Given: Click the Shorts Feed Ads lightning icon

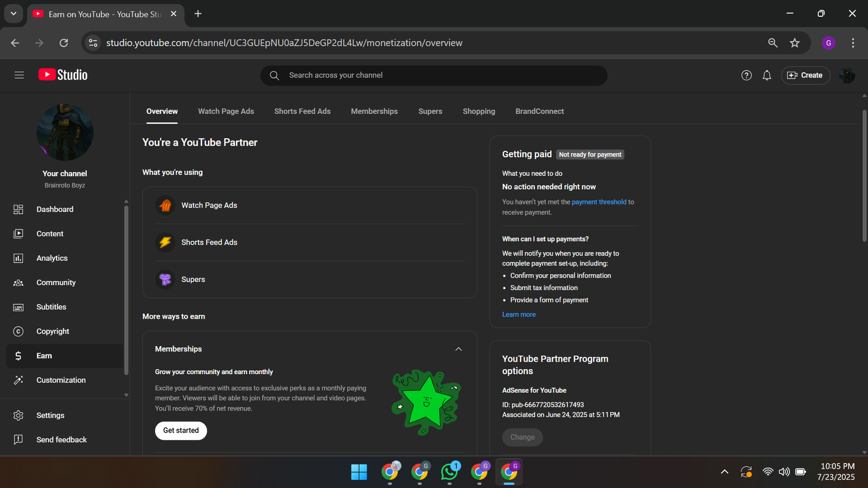Looking at the screenshot, I should coord(165,242).
